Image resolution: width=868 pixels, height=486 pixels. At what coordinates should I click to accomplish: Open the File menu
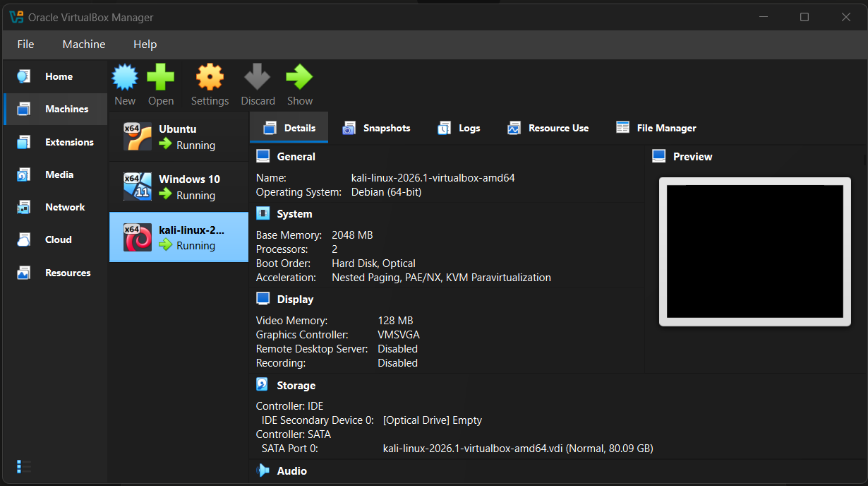click(25, 44)
